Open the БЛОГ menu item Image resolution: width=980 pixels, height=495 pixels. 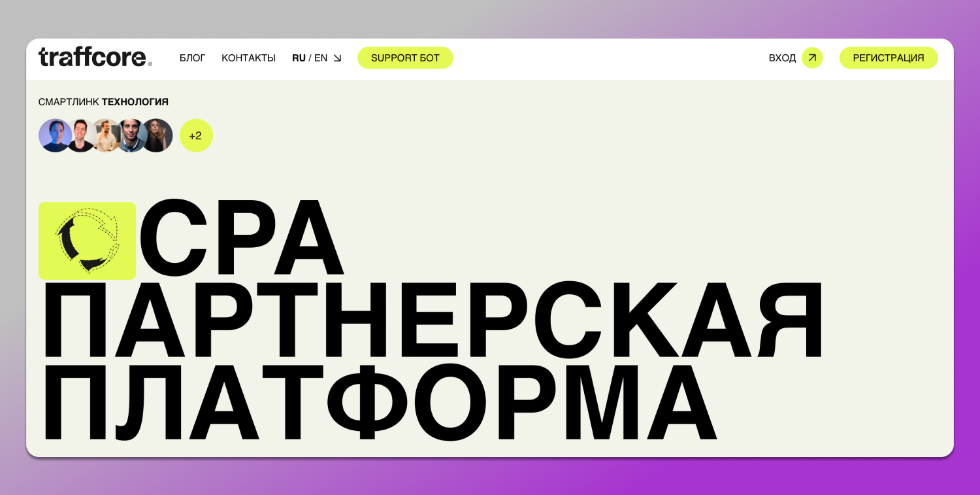192,58
